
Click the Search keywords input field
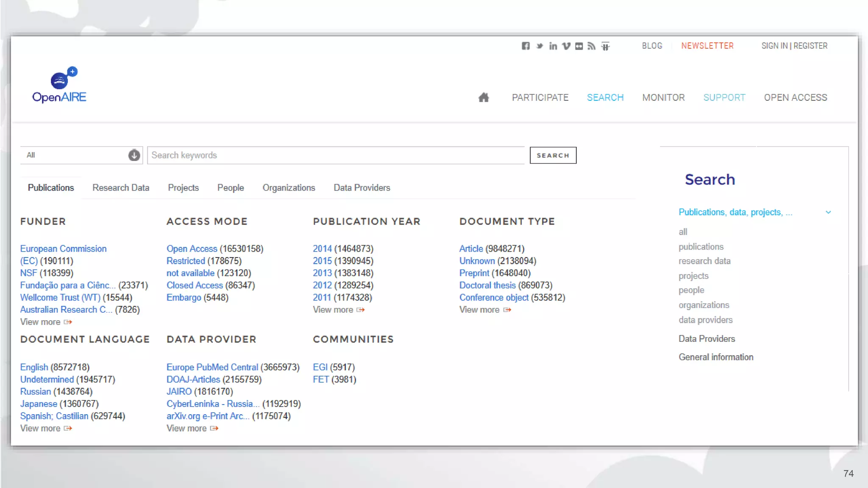[x=336, y=155]
